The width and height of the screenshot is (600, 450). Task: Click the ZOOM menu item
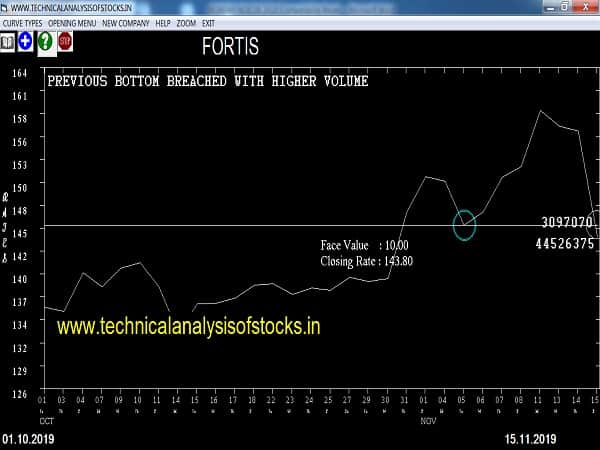coord(187,21)
